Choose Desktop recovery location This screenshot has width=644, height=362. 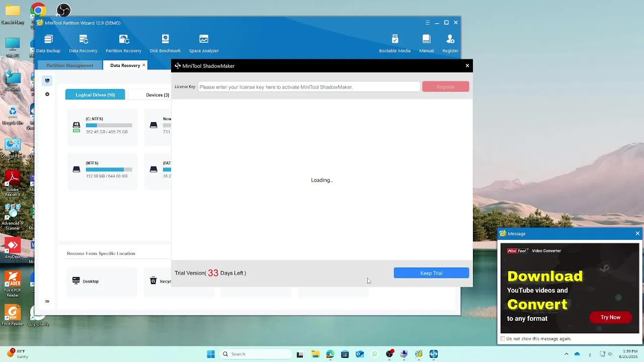102,281
